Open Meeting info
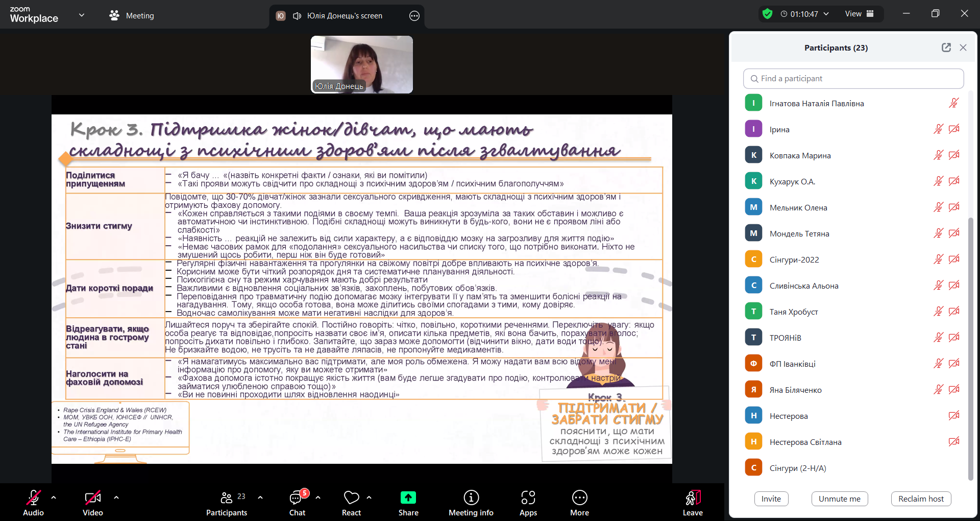This screenshot has height=521, width=980. pyautogui.click(x=471, y=498)
